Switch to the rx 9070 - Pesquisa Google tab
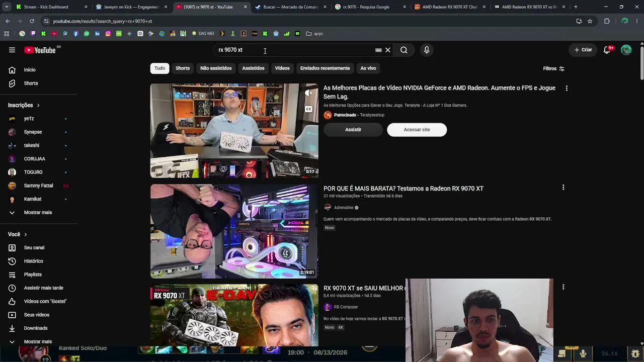 [370, 7]
